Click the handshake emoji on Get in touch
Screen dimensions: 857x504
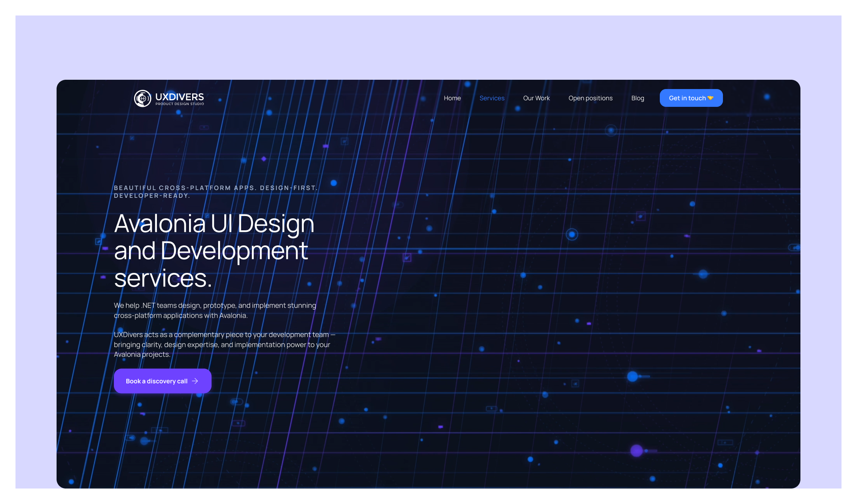[x=710, y=98]
